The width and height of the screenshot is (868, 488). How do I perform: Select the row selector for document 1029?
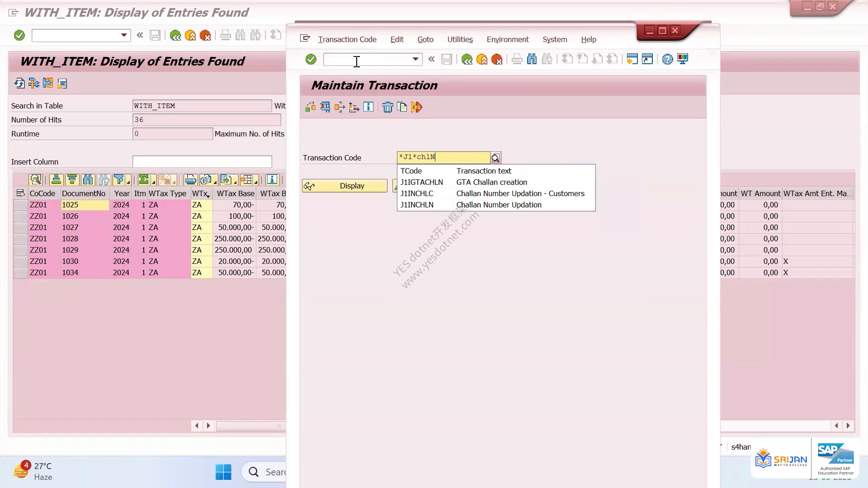tap(20, 250)
